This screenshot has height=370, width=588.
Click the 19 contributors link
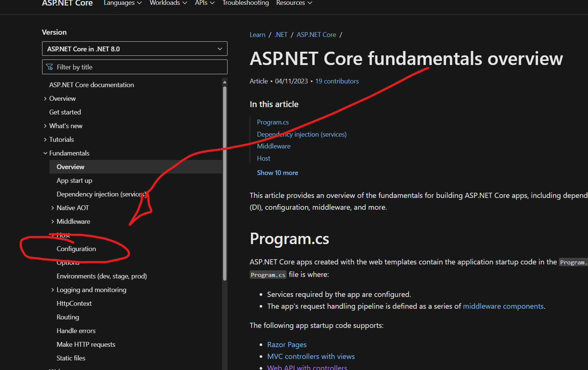(337, 81)
